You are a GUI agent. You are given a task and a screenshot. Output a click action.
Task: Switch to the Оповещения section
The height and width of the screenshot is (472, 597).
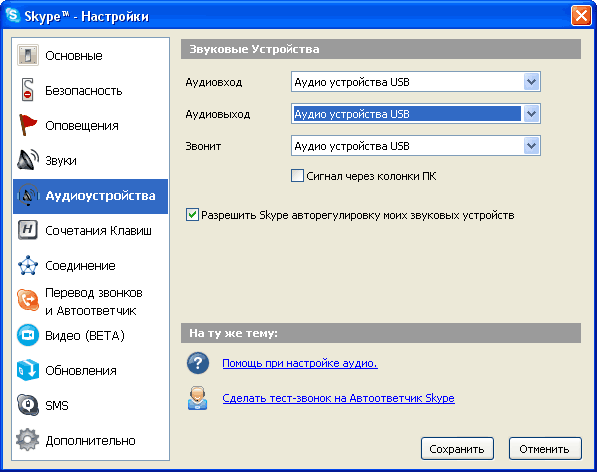[91, 126]
